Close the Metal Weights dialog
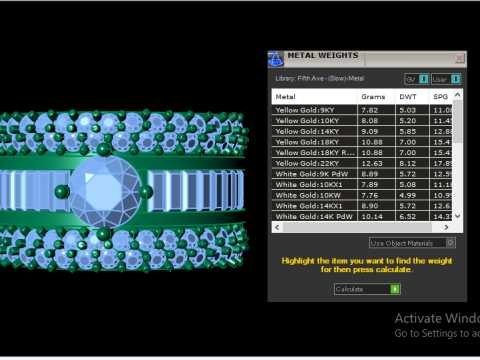 click(x=459, y=58)
